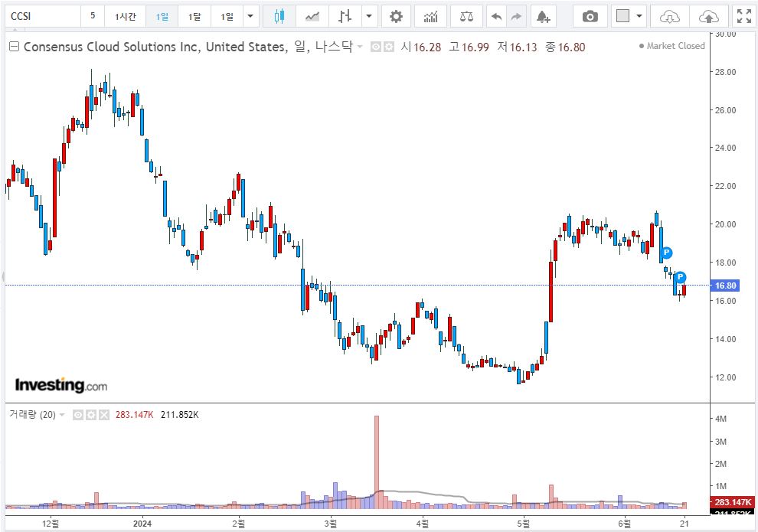Screen dimensions: 758x532
Task: Click the 16.80 current price label
Action: [725, 286]
